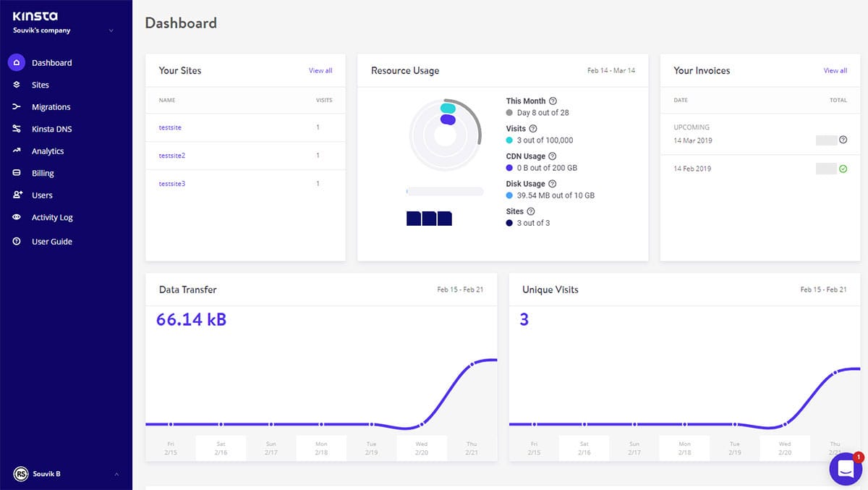Image resolution: width=868 pixels, height=490 pixels.
Task: Click help icon beside Disk Usage
Action: click(553, 184)
